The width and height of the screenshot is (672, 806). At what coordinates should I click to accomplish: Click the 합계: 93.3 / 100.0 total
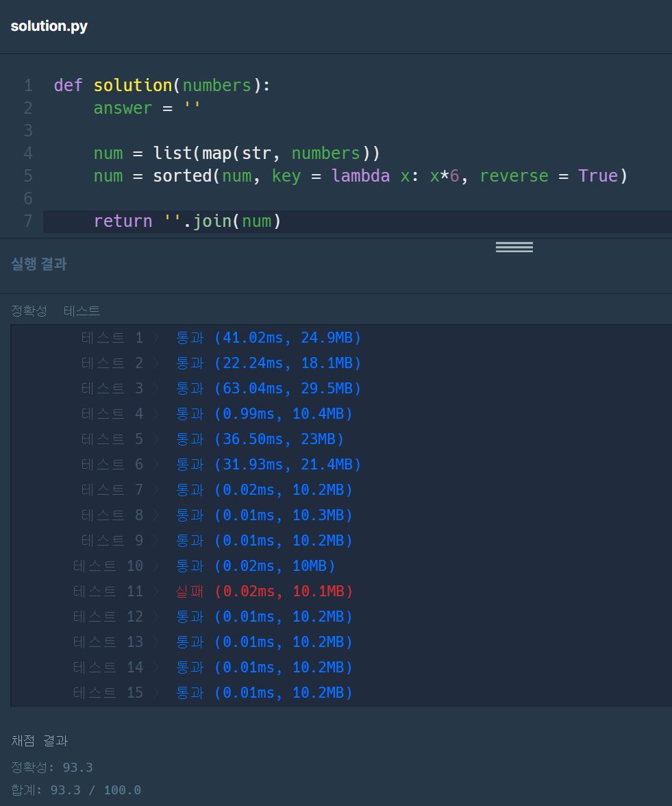76,790
